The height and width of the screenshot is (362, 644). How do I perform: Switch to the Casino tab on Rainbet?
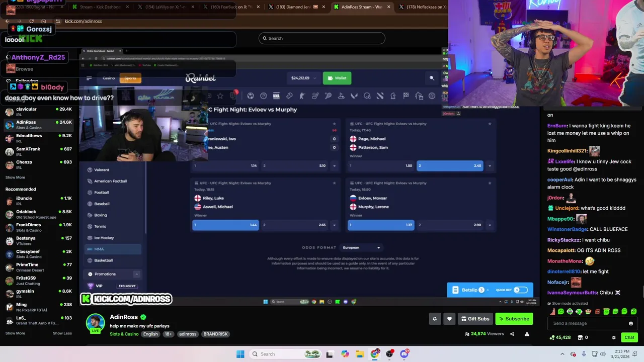(x=109, y=78)
